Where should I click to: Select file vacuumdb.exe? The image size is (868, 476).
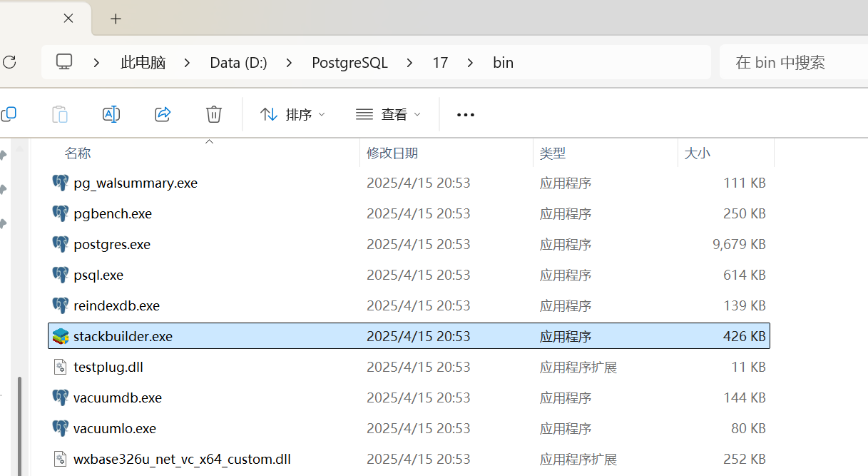click(x=118, y=397)
